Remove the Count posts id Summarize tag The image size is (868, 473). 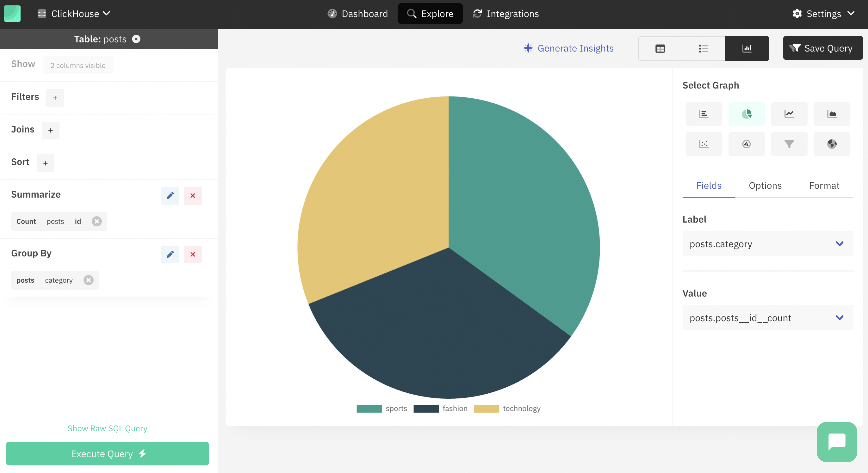point(96,221)
